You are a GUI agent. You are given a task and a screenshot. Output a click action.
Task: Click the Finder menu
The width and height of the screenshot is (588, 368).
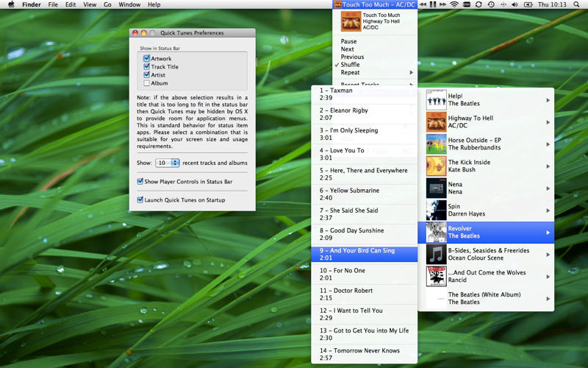click(x=32, y=4)
